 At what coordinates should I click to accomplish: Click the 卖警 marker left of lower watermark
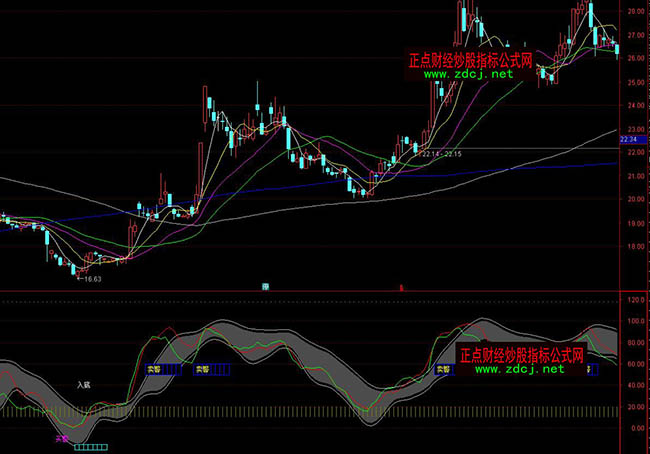pyautogui.click(x=441, y=368)
